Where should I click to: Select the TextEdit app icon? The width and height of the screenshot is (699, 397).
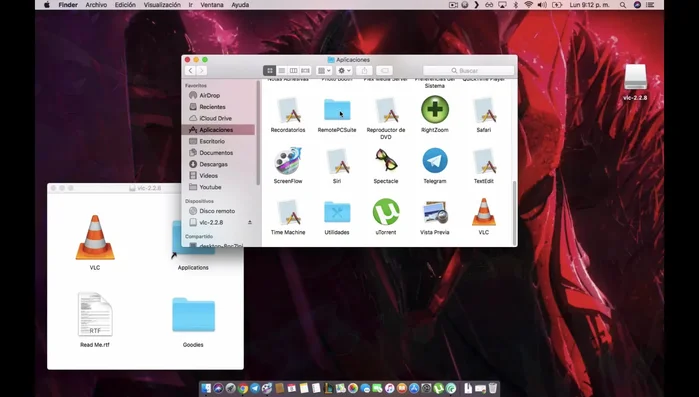(x=484, y=161)
